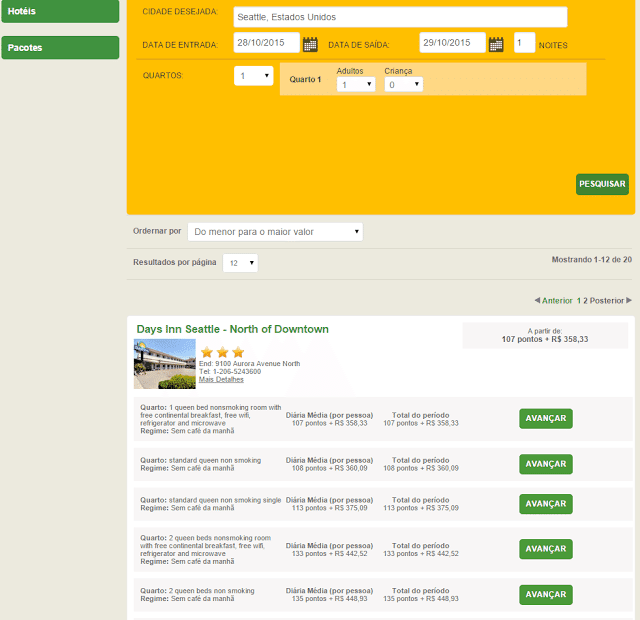Open the Pacotes sidebar section
The image size is (640, 620).
60,48
